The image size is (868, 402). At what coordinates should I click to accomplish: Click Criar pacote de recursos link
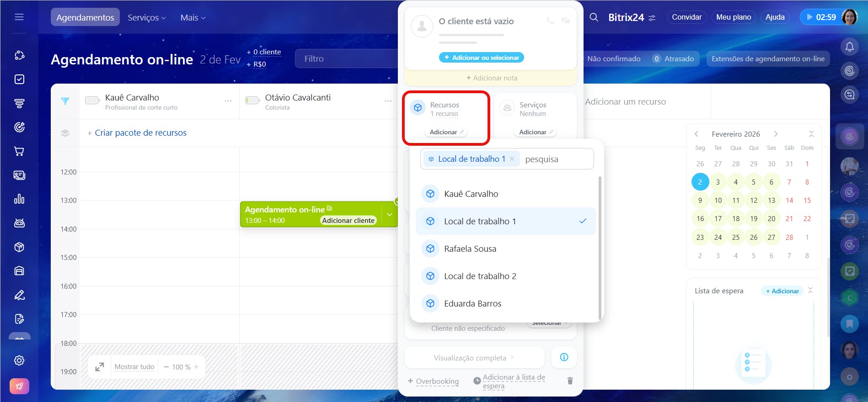140,133
